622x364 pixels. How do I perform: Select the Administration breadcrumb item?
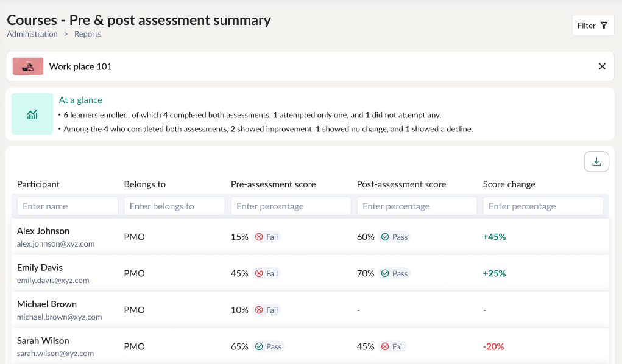[x=32, y=34]
